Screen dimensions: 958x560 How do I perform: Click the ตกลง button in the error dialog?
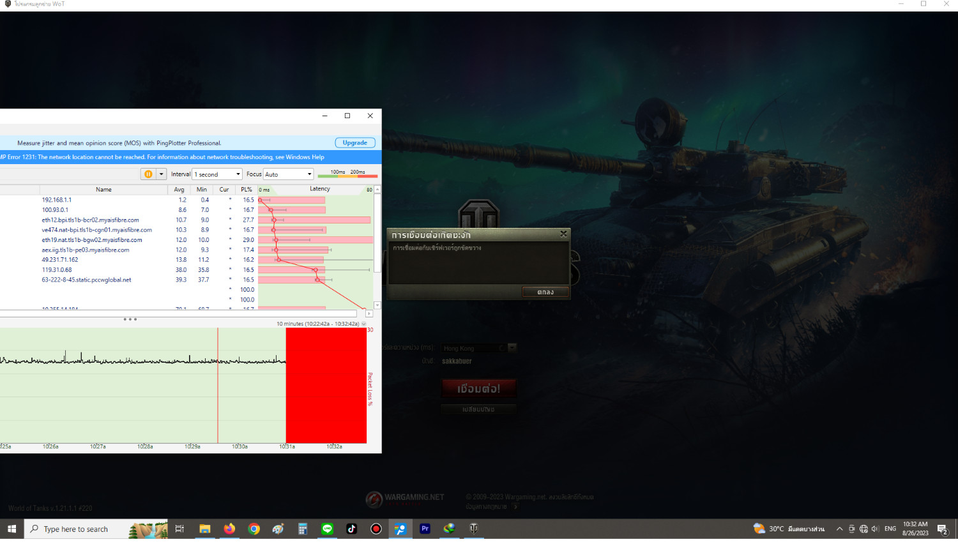(x=545, y=292)
